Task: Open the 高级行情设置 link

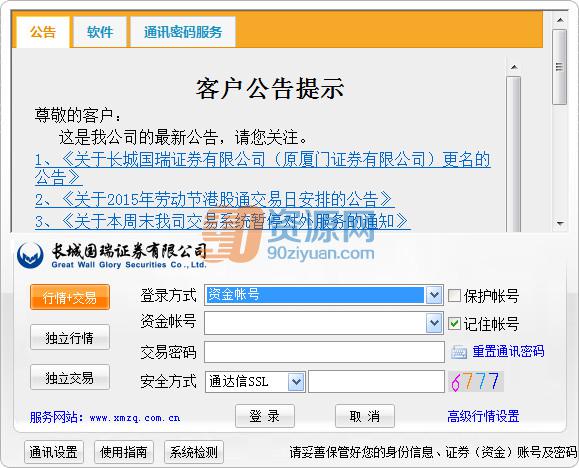Action: point(483,416)
